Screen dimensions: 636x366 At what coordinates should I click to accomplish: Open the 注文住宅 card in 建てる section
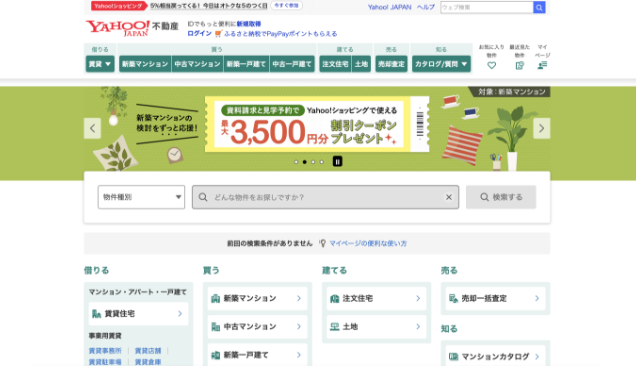pos(376,298)
